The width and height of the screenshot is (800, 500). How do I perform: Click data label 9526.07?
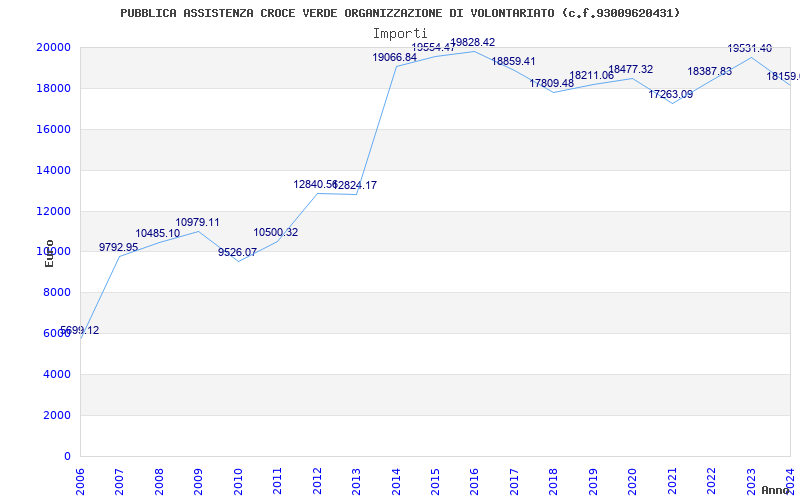tap(237, 252)
